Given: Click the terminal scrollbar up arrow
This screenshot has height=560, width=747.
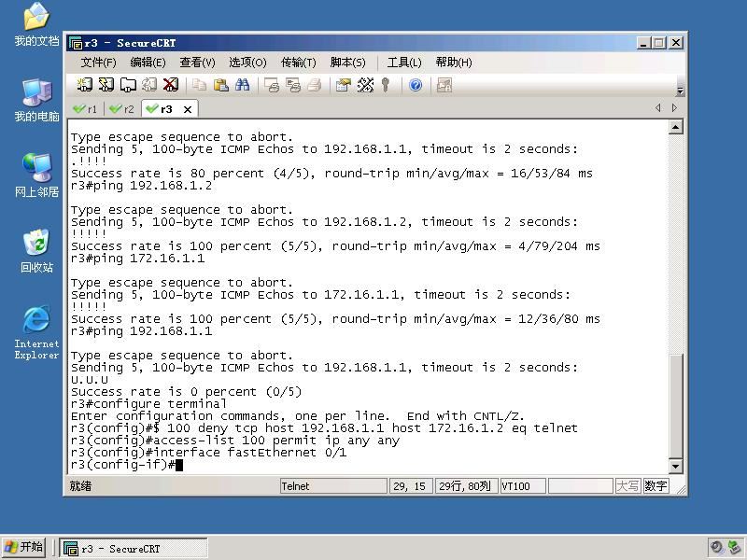Looking at the screenshot, I should pos(675,127).
